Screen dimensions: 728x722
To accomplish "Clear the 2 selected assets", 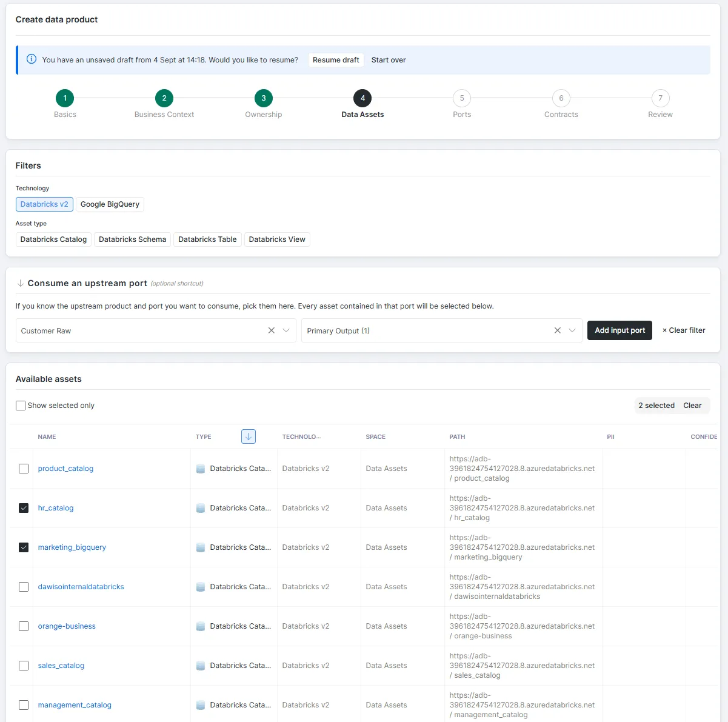I will pos(692,406).
